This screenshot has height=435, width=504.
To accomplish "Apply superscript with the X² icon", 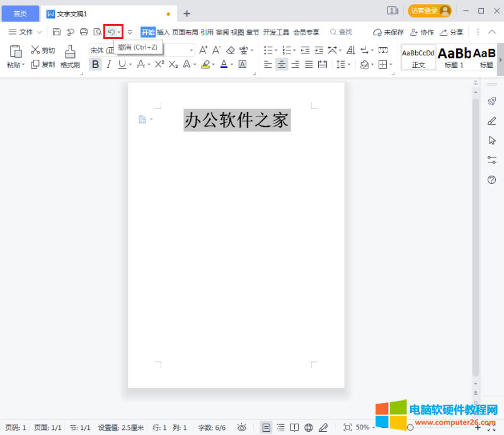I will click(x=159, y=64).
